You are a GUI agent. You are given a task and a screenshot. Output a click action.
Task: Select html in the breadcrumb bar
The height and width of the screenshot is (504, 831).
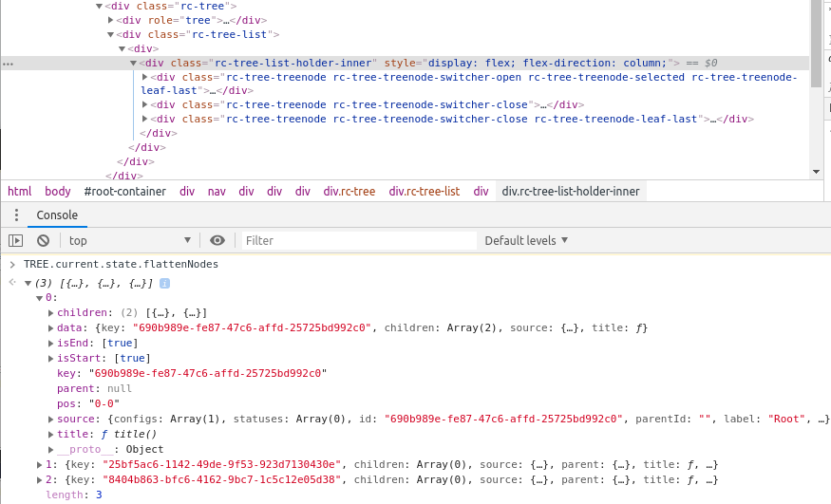(x=20, y=192)
